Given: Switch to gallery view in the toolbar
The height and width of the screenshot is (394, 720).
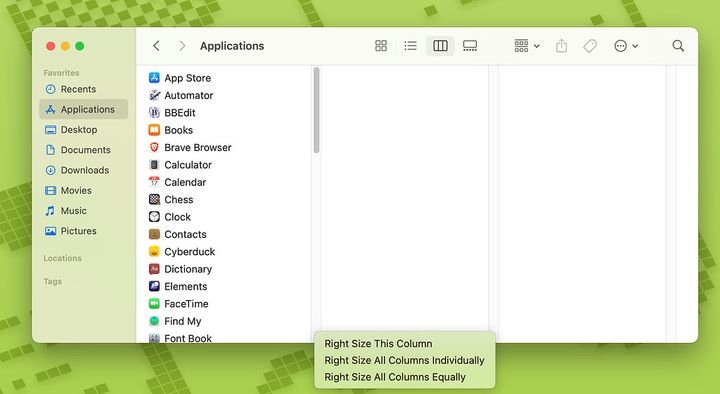Looking at the screenshot, I should pos(470,45).
